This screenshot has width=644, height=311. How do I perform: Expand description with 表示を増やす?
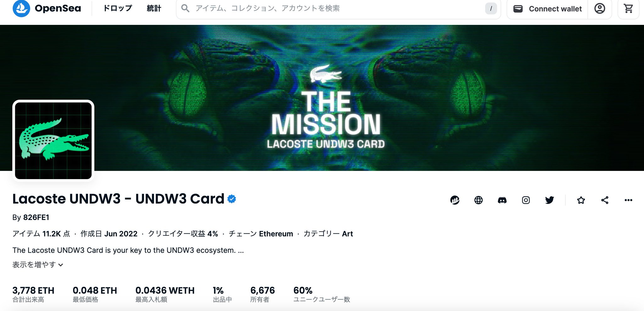click(x=38, y=265)
